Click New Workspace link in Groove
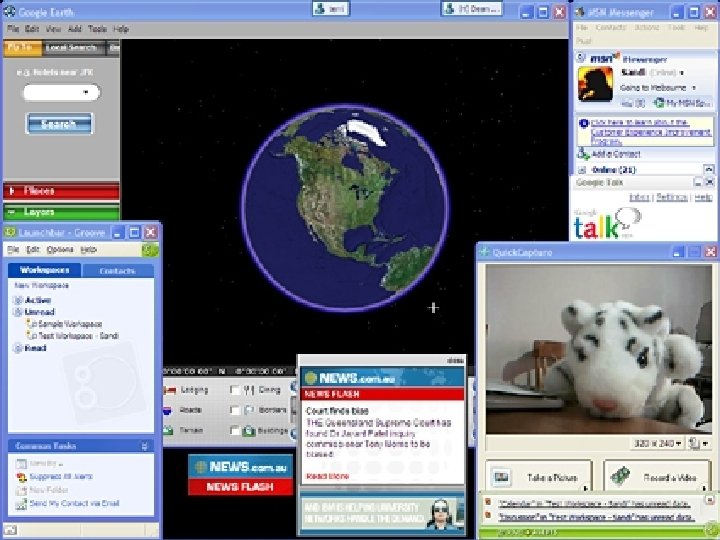Screen dimensions: 720x540 pyautogui.click(x=42, y=286)
